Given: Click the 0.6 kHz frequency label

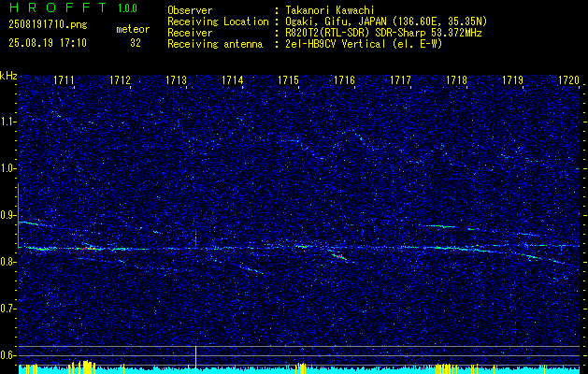Looking at the screenshot, I should [x=7, y=355].
